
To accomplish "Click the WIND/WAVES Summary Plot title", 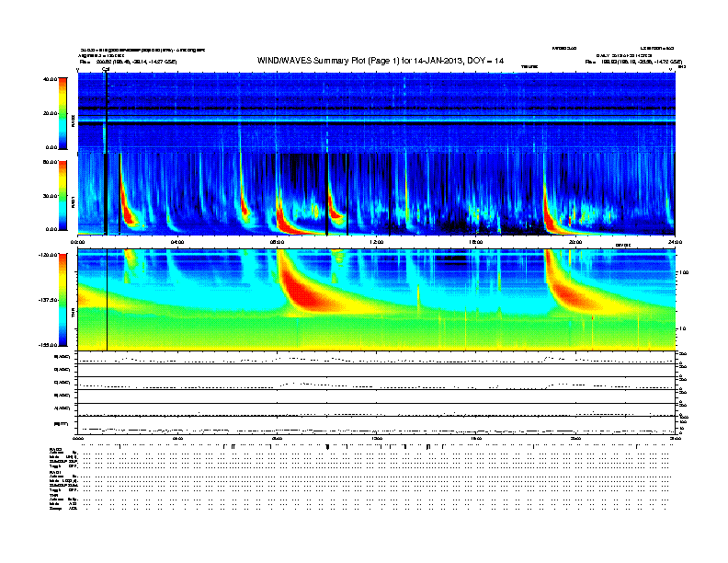I will pos(381,61).
